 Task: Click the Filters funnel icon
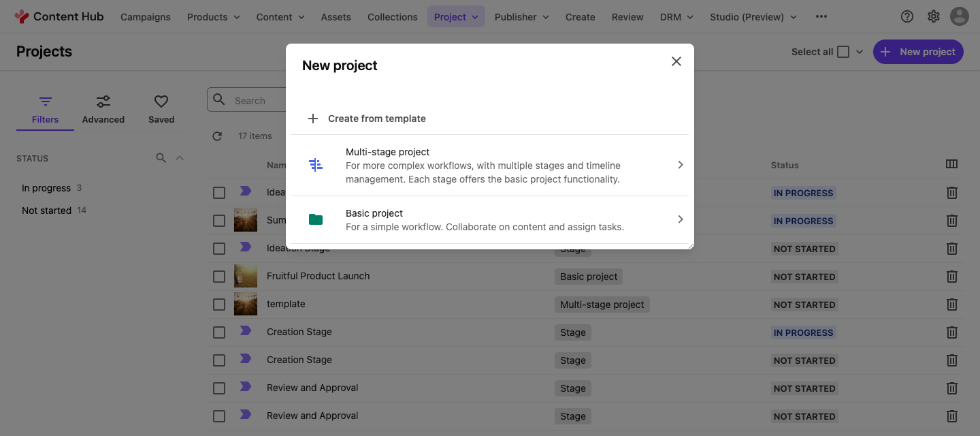click(45, 100)
